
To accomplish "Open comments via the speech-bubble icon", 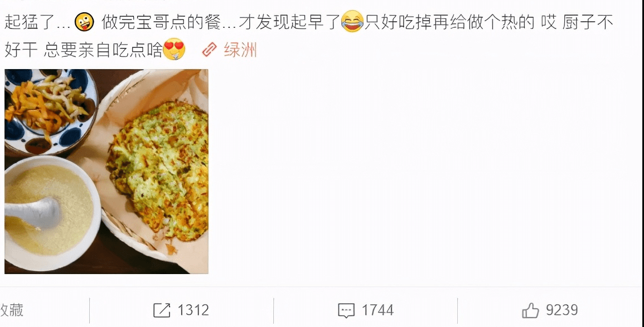I will tap(346, 311).
